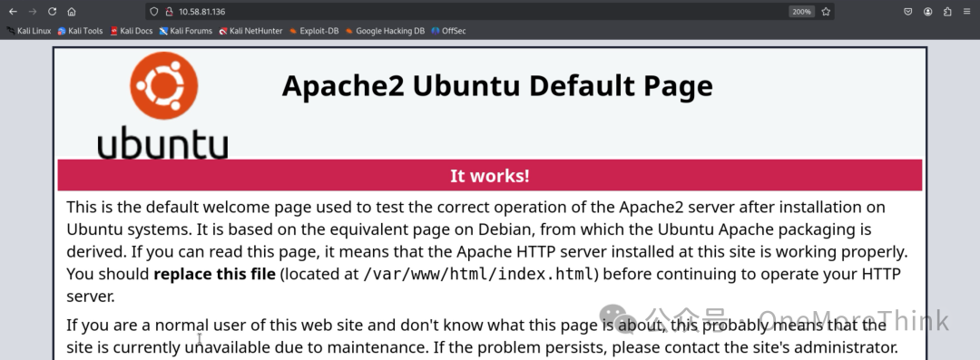
Task: Click the forward navigation arrow
Action: point(33,11)
